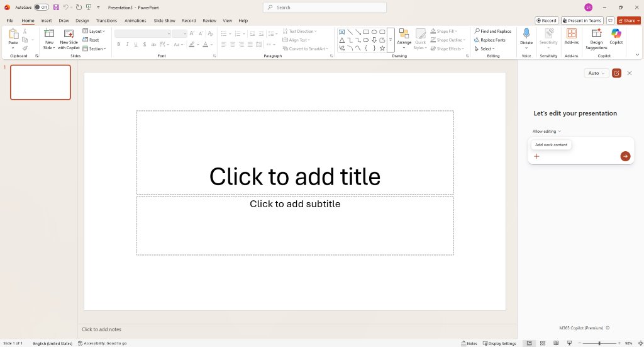Viewport: 644px width, 347px height.
Task: Click Display Settings in status bar
Action: pyautogui.click(x=499, y=343)
